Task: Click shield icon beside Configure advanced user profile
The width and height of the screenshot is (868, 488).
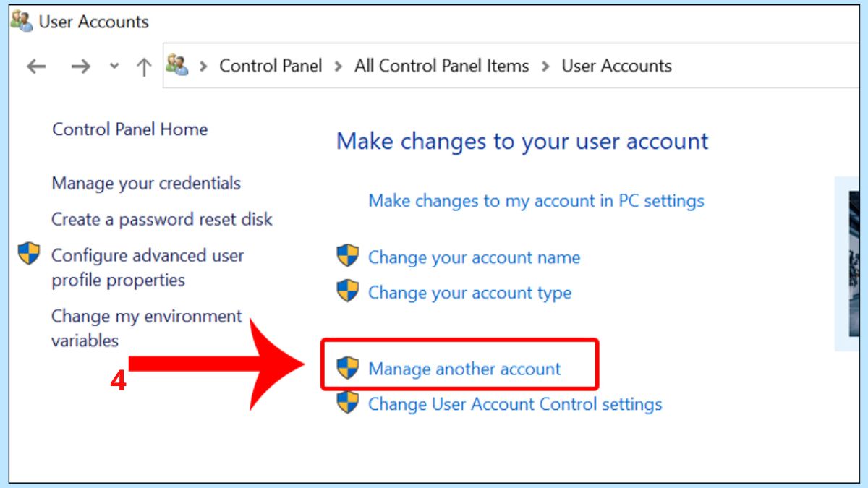Action: pyautogui.click(x=29, y=254)
